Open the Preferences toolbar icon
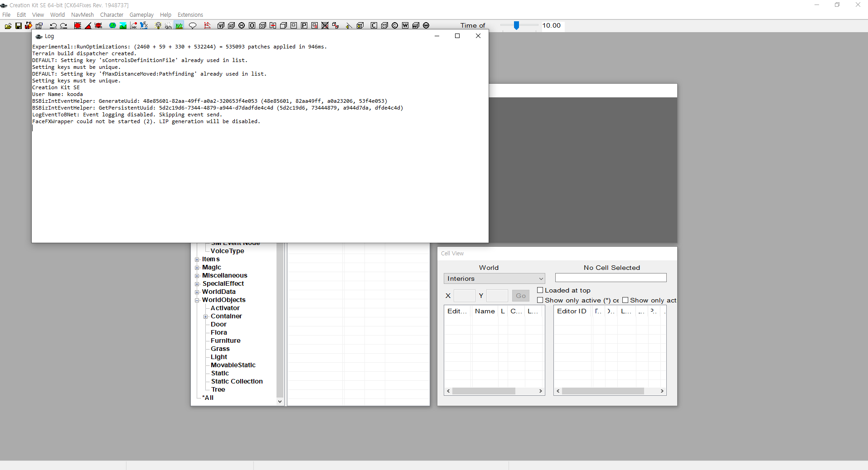Viewport: 868px width, 470px height. coord(39,26)
